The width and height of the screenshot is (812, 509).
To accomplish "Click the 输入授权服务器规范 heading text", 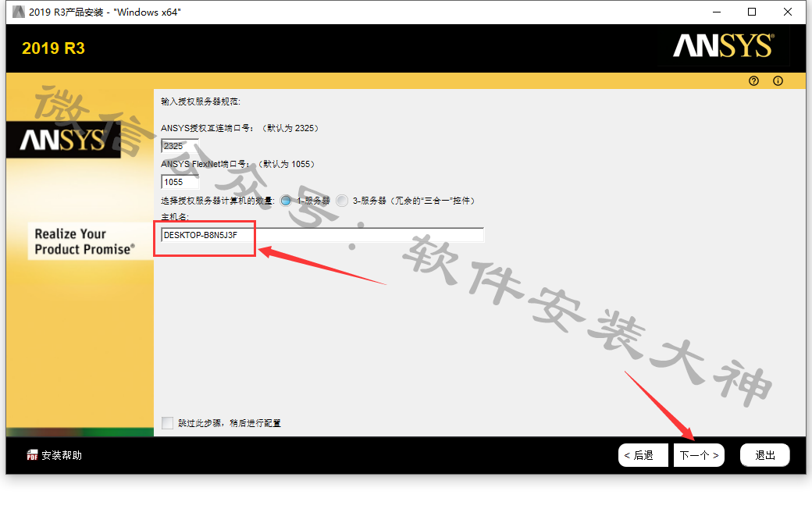I will tap(201, 101).
